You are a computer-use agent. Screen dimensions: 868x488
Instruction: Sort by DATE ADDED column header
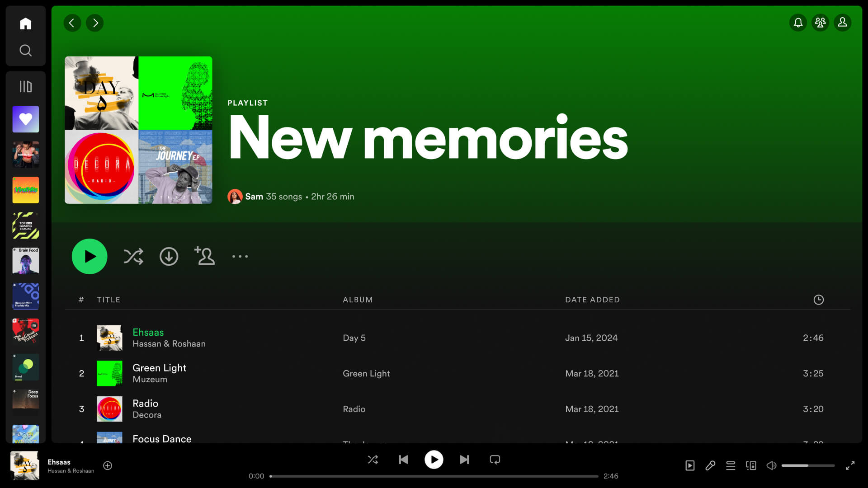coord(592,300)
